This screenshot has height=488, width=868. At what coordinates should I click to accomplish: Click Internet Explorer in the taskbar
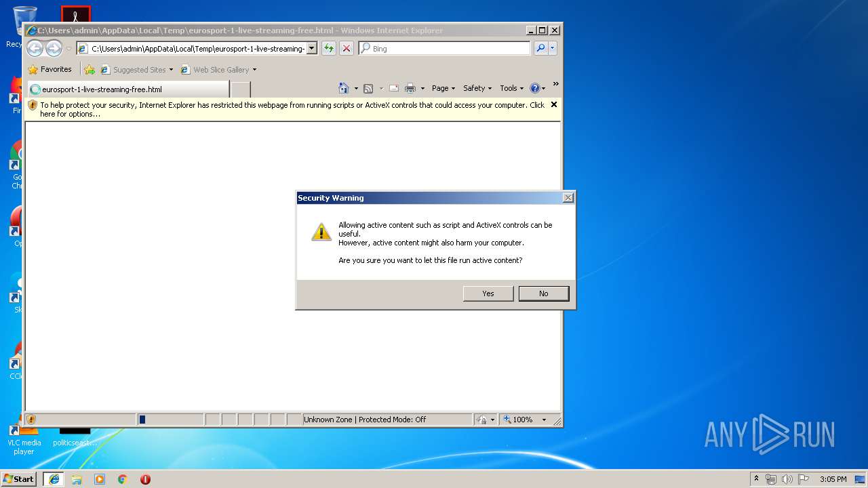tap(54, 479)
